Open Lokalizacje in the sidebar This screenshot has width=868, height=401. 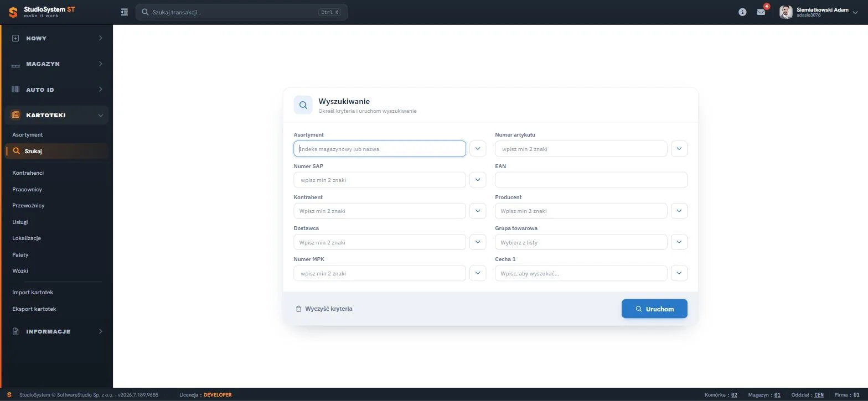pyautogui.click(x=27, y=238)
